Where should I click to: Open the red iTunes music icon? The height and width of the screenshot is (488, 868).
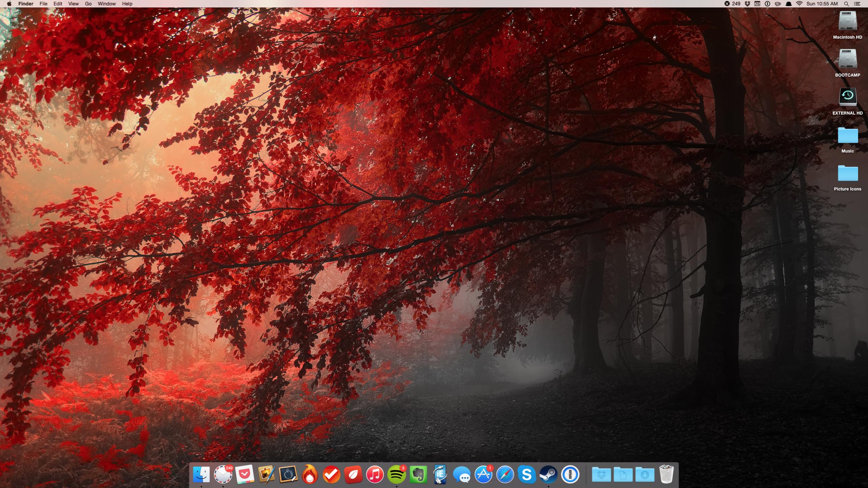pos(375,474)
